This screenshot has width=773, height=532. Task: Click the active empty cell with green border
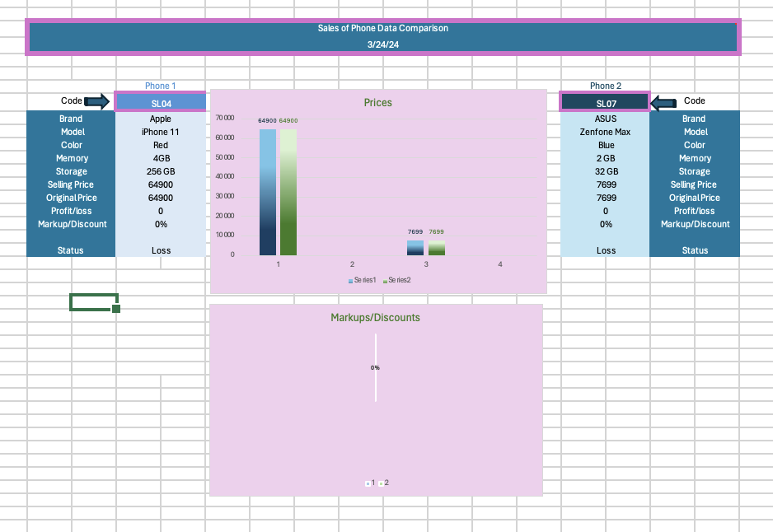93,302
